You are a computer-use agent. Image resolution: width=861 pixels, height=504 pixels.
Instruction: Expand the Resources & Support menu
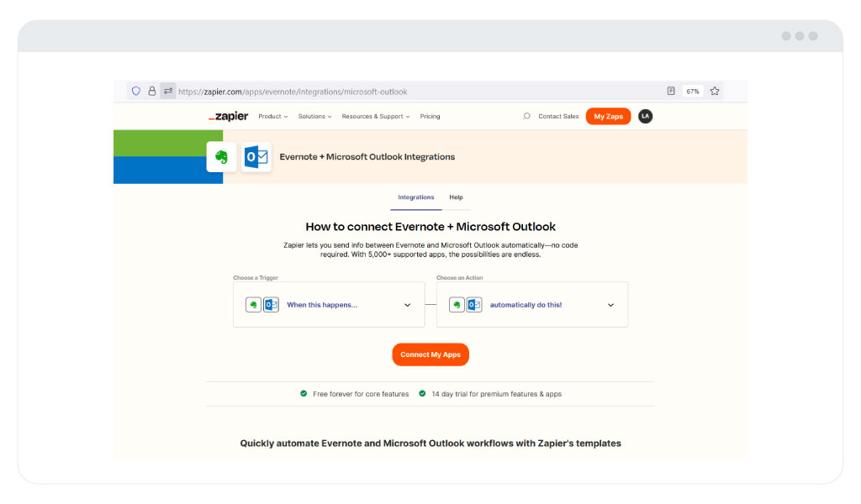(376, 116)
